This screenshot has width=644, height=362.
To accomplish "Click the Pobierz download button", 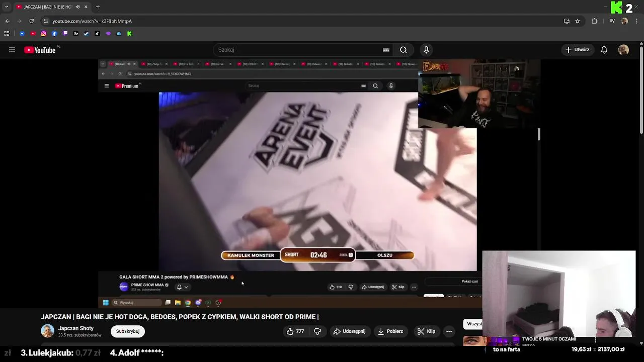I will click(390, 331).
